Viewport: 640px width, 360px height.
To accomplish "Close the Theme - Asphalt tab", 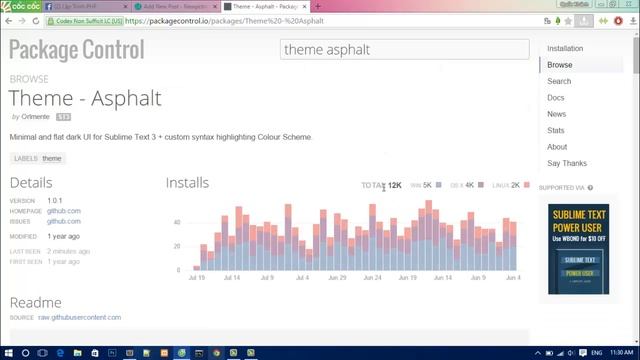I will pos(304,7).
